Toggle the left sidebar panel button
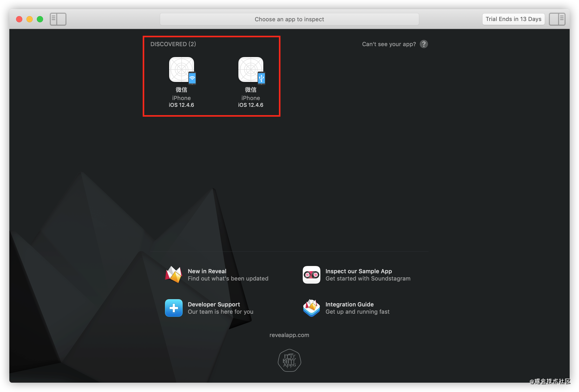The height and width of the screenshot is (392, 579). coord(58,19)
